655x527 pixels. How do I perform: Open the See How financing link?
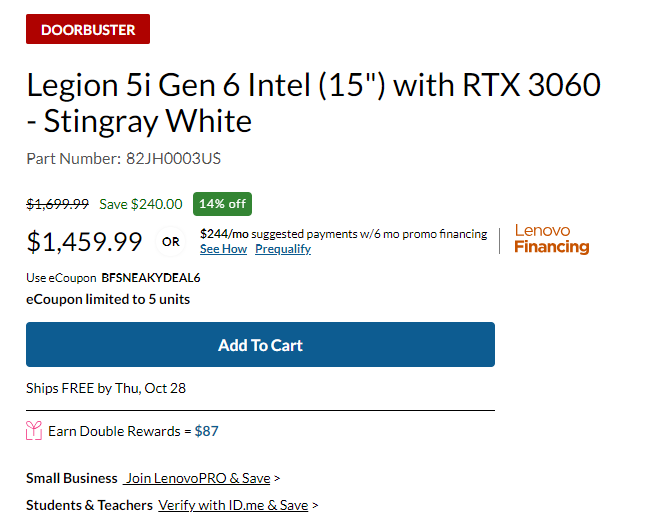point(223,249)
